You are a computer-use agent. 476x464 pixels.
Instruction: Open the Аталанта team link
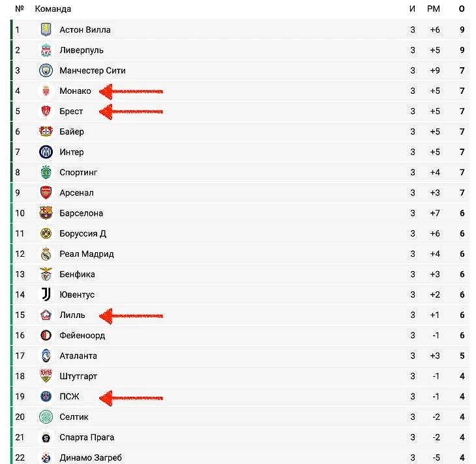78,356
